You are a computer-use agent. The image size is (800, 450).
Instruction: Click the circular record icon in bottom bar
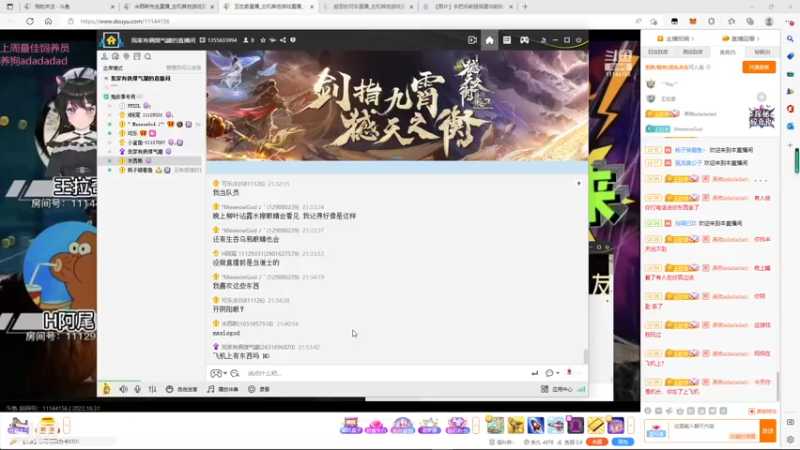(252, 389)
